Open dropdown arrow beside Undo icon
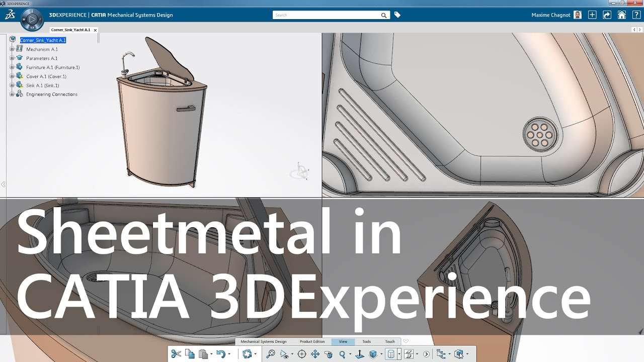 [x=229, y=354]
